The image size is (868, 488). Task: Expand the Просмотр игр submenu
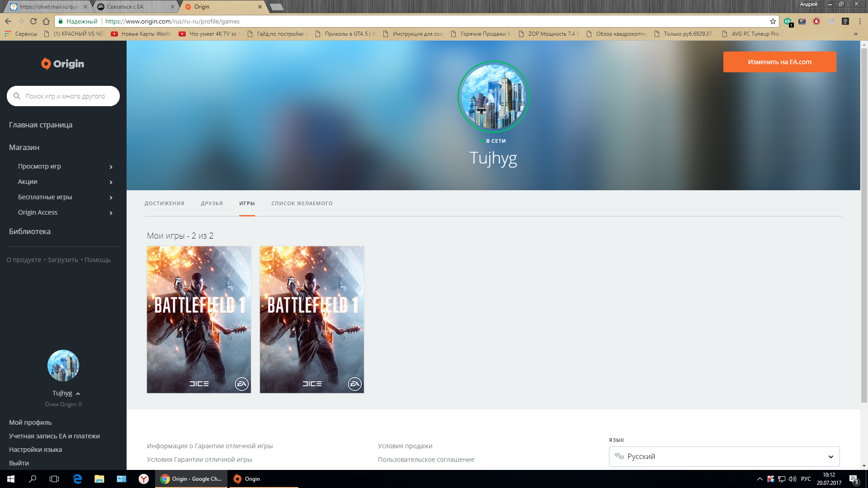point(111,167)
